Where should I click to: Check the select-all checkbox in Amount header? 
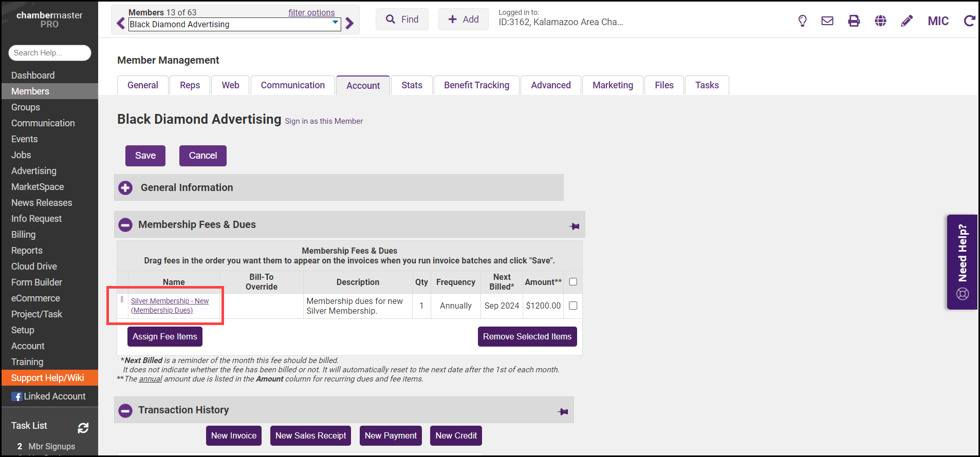573,282
